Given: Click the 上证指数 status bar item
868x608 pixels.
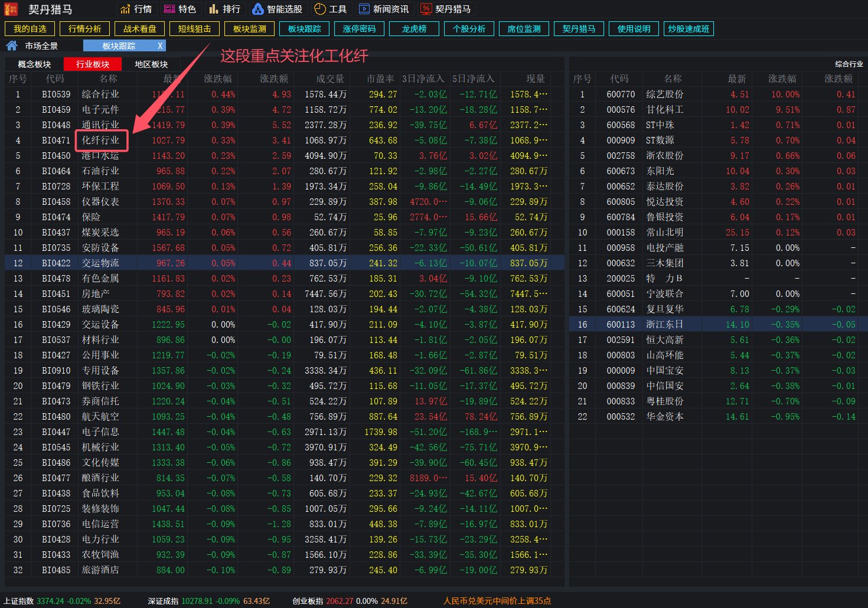Looking at the screenshot, I should coord(19,601).
